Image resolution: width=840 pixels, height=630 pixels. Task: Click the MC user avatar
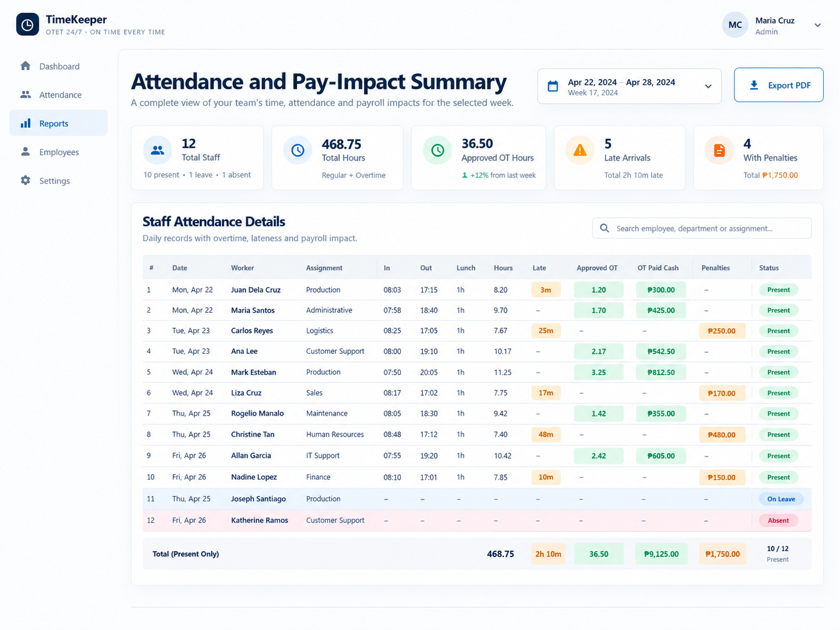pyautogui.click(x=735, y=25)
